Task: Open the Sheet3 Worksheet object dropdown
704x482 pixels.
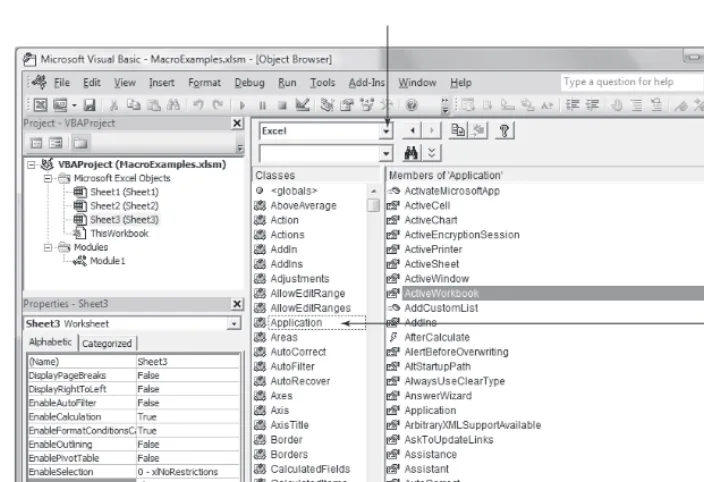Action: click(233, 324)
